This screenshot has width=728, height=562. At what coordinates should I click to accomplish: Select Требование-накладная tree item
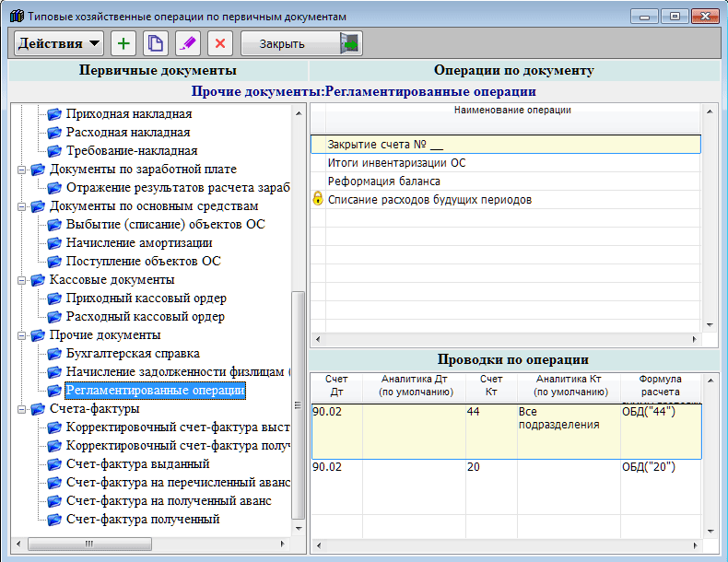point(132,151)
